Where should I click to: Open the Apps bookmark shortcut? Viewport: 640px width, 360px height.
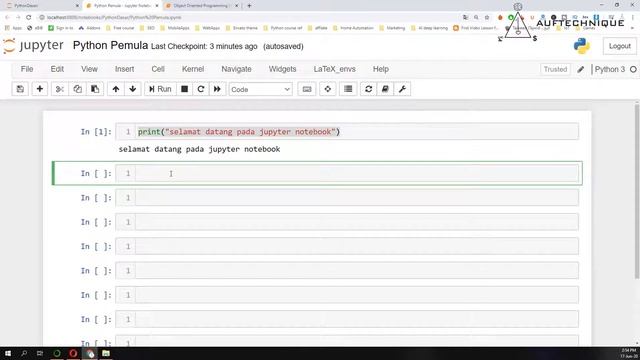click(13, 28)
